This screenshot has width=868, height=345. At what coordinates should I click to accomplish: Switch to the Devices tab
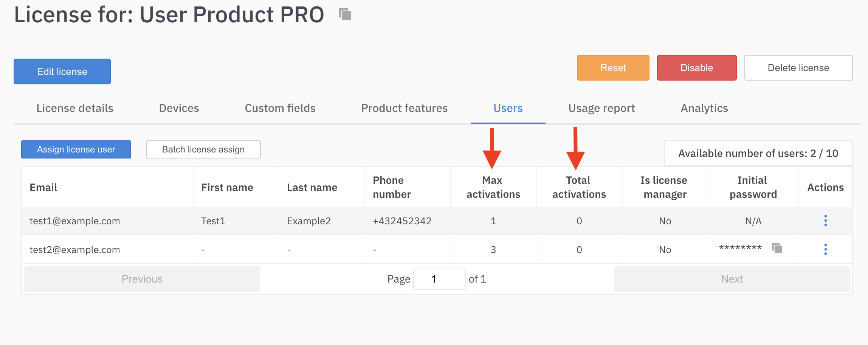(x=179, y=108)
